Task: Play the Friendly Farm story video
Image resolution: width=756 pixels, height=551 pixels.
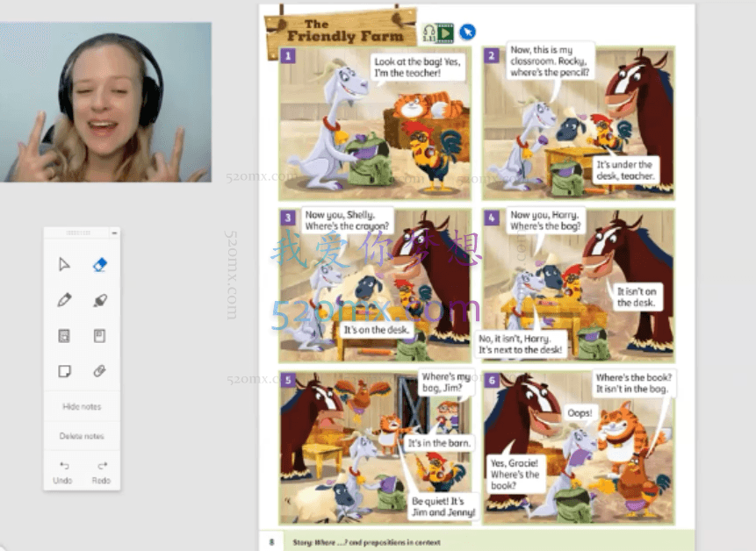Action: click(x=445, y=32)
